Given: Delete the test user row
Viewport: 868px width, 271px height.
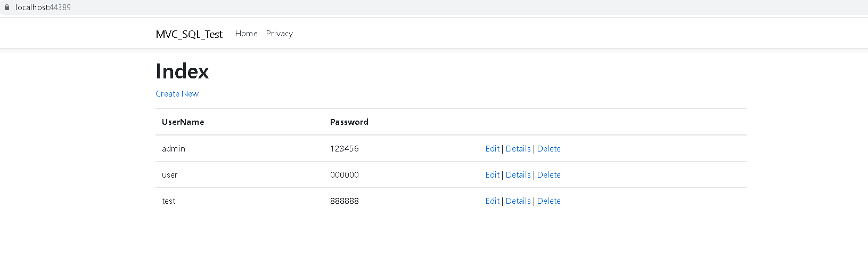Looking at the screenshot, I should 548,201.
